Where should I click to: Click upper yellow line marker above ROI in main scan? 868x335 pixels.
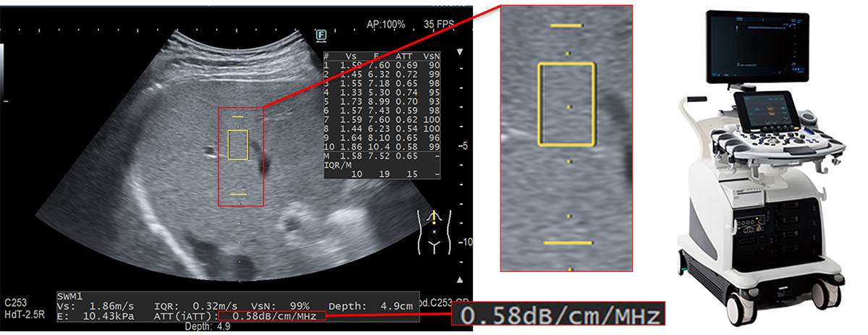point(238,116)
